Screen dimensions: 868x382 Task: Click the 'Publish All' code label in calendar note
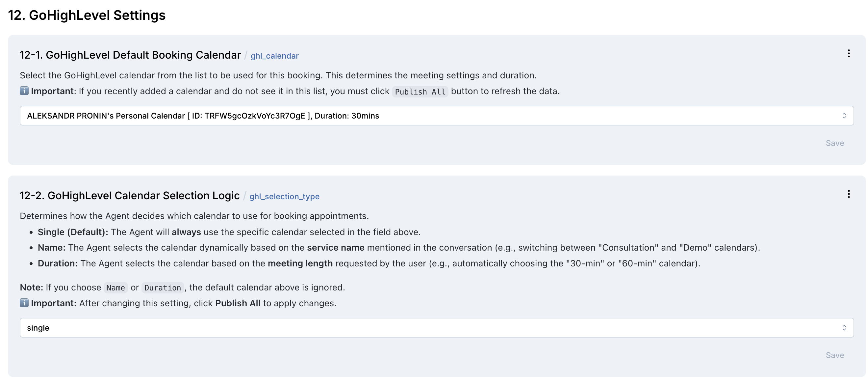coord(420,92)
